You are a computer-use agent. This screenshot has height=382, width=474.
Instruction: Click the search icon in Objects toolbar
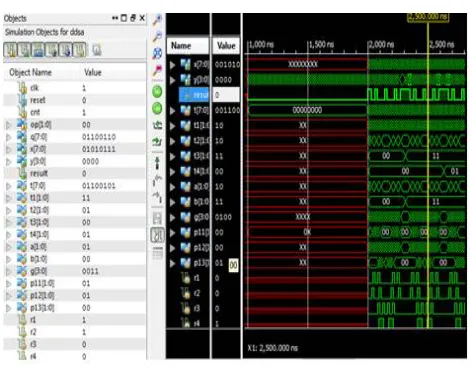(x=96, y=50)
